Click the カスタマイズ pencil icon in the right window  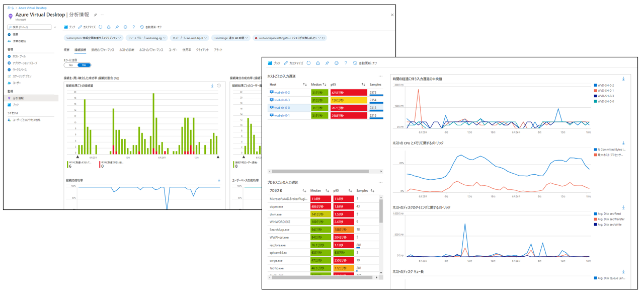286,63
